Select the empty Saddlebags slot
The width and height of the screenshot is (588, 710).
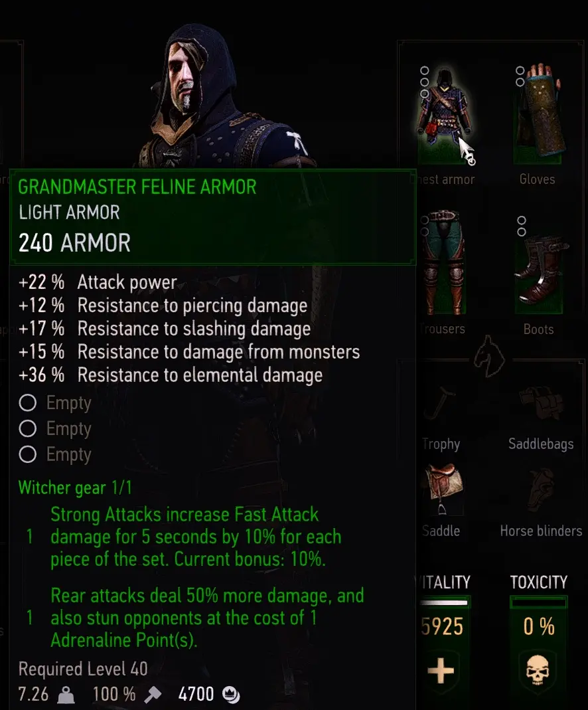[540, 403]
